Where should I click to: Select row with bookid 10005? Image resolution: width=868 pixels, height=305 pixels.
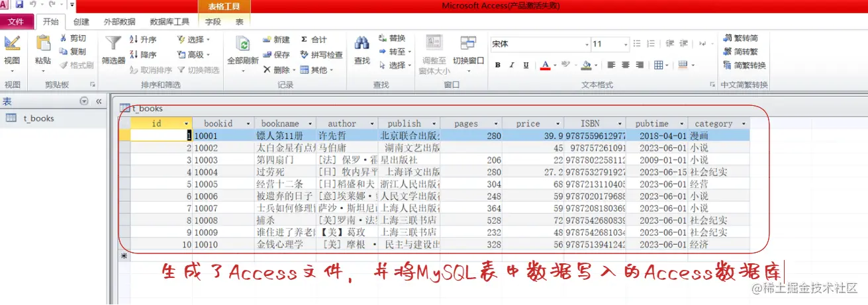click(124, 185)
